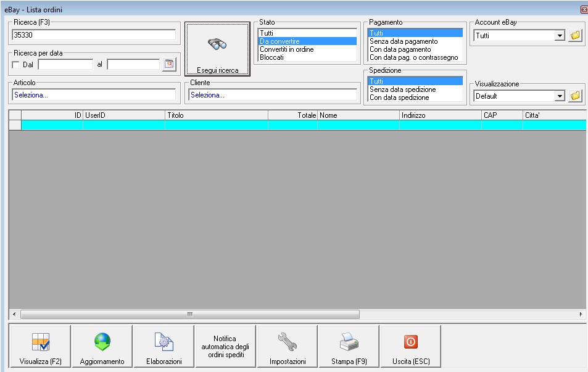Select Senza data pagamento option
588x372 pixels.
(415, 41)
